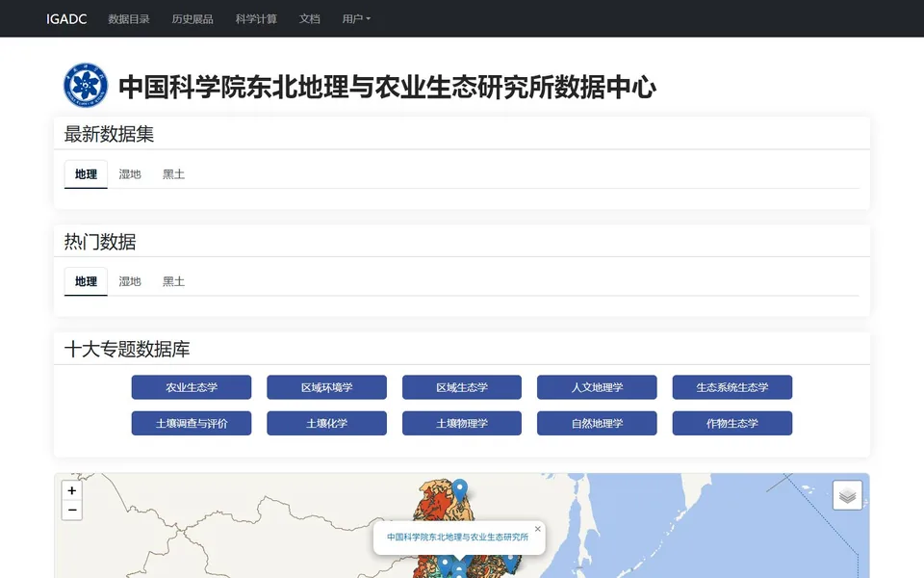Click the 十大专题数据库 section heading
This screenshot has height=578, width=924.
click(x=127, y=349)
